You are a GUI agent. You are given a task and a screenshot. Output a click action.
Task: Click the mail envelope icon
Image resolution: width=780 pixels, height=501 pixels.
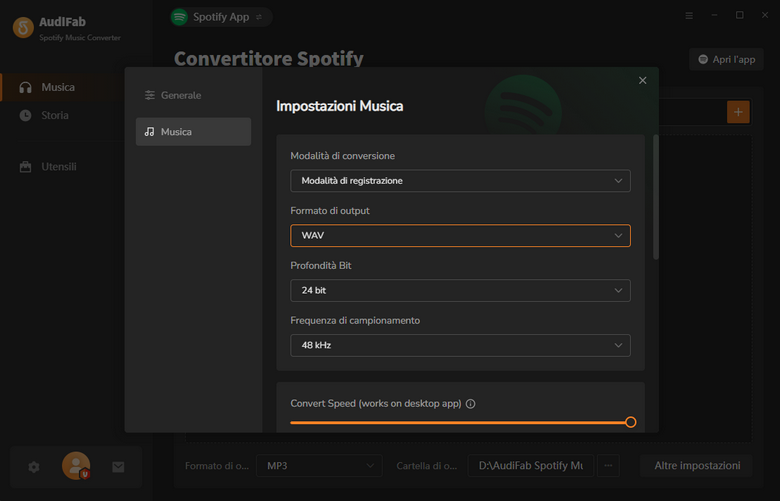(x=118, y=467)
